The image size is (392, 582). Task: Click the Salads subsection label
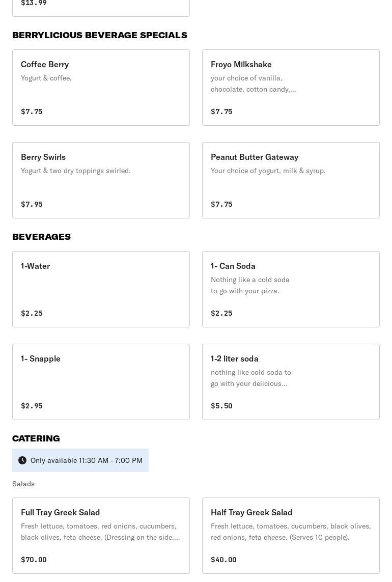click(23, 484)
